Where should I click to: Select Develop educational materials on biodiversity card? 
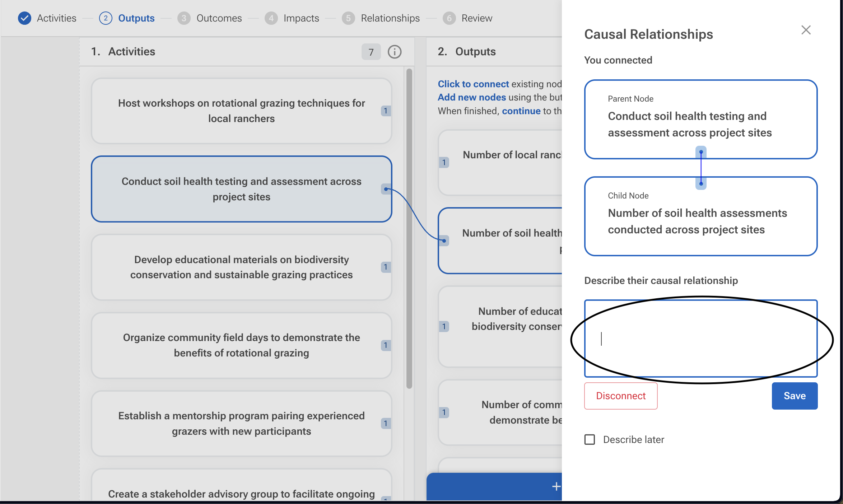241,267
